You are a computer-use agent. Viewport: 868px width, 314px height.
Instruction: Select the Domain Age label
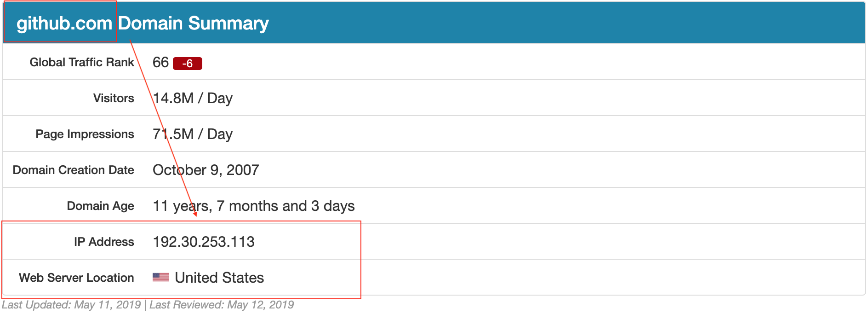[x=101, y=206]
